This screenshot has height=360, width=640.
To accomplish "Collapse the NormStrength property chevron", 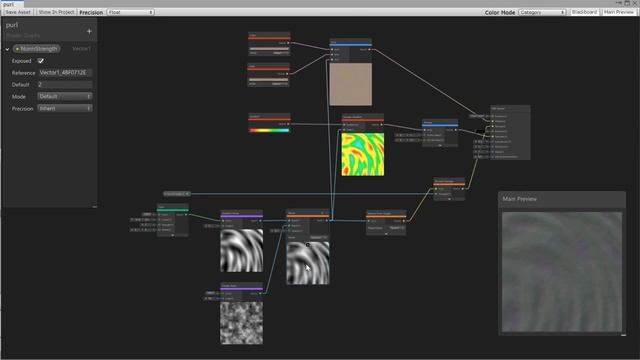I will 7,49.
